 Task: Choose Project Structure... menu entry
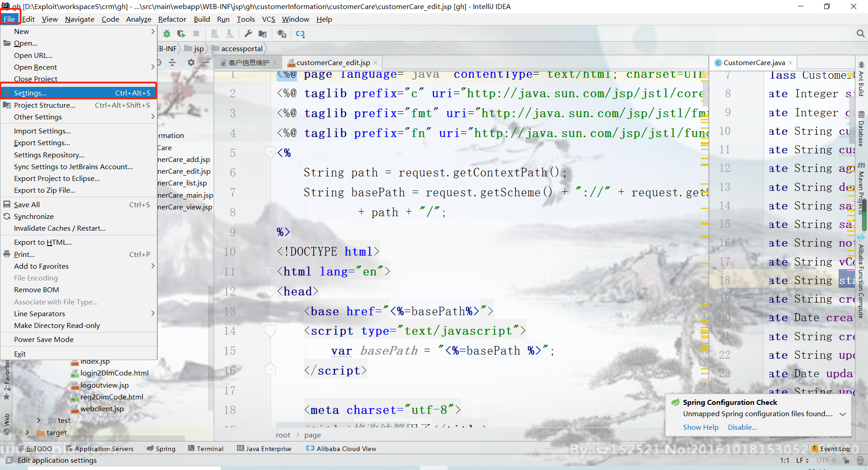click(x=79, y=105)
